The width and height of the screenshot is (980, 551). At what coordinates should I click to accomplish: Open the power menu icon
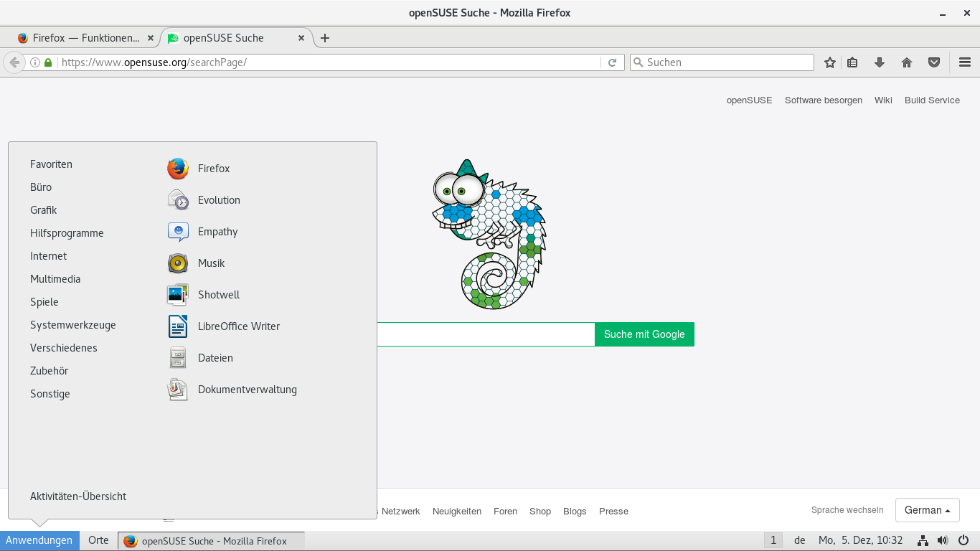coord(963,540)
